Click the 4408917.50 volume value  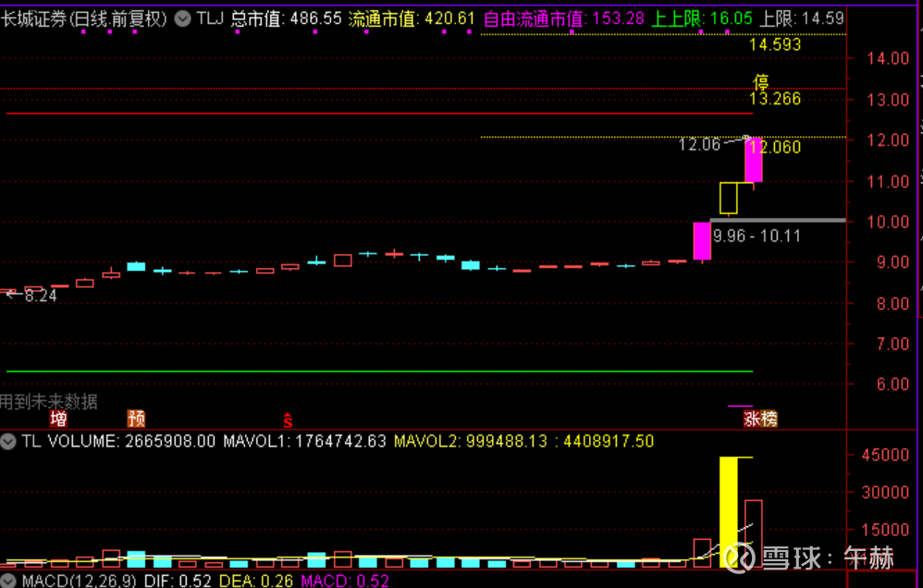[x=609, y=441]
